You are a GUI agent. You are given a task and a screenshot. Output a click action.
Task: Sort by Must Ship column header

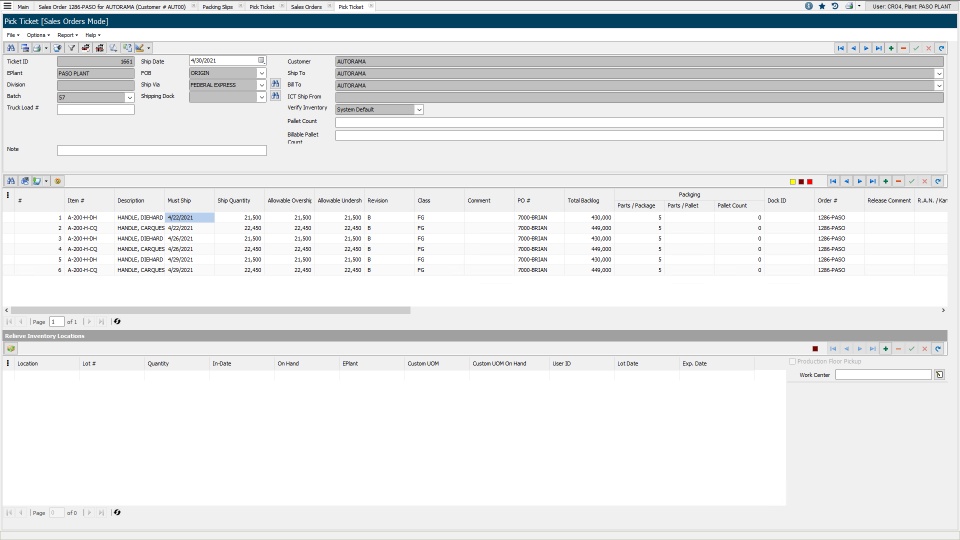pyautogui.click(x=189, y=200)
